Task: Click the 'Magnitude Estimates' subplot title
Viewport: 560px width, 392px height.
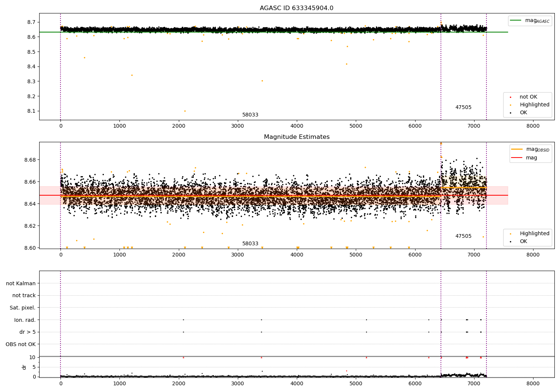Action: pyautogui.click(x=296, y=137)
